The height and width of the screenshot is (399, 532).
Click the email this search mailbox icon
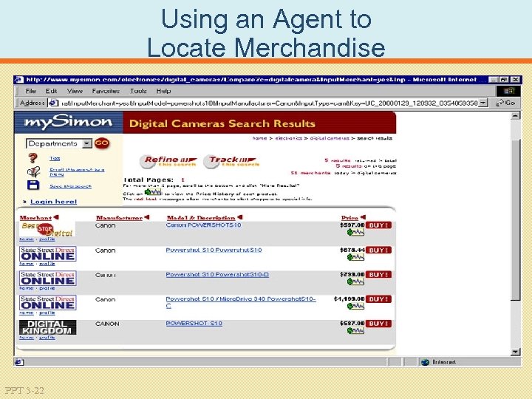33,171
